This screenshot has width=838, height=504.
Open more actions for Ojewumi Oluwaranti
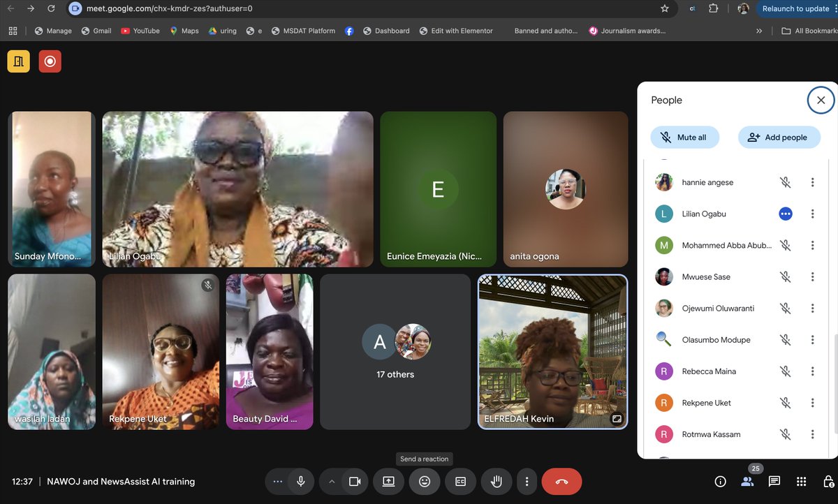(x=812, y=308)
